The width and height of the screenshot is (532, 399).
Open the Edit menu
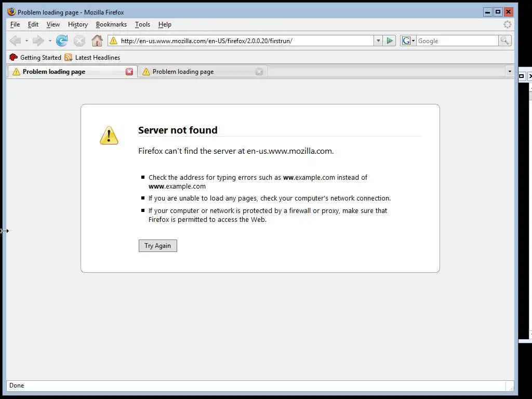click(33, 24)
